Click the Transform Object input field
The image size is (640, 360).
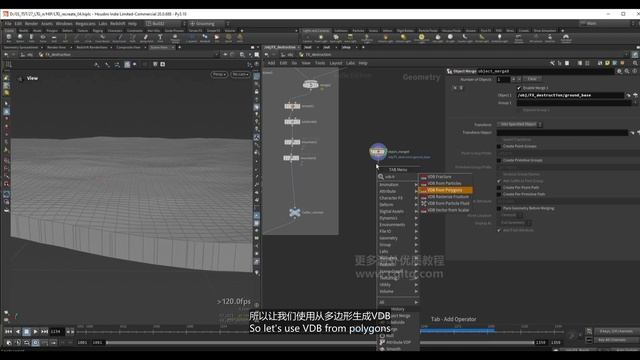[562, 133]
